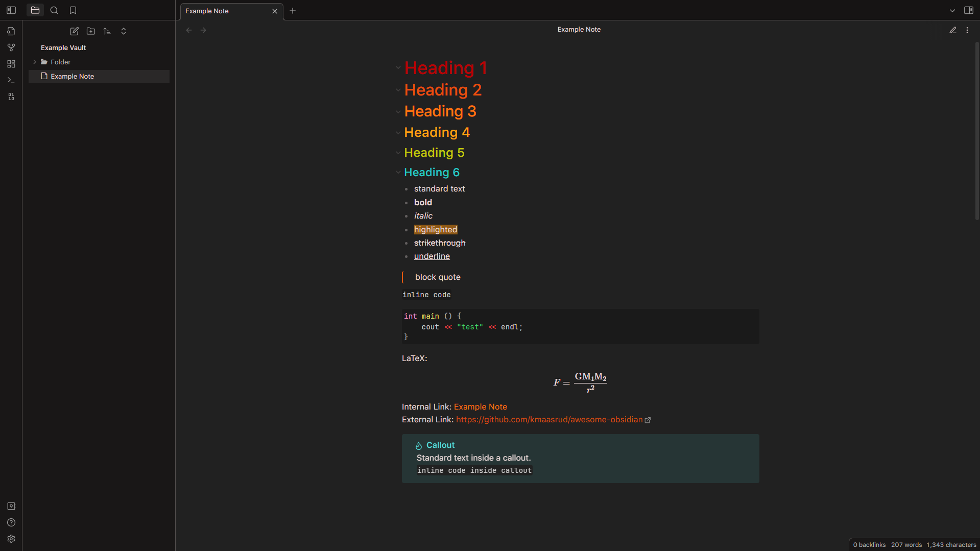Click the LaTeX formula
Viewport: 980px width, 551px height.
(x=580, y=382)
